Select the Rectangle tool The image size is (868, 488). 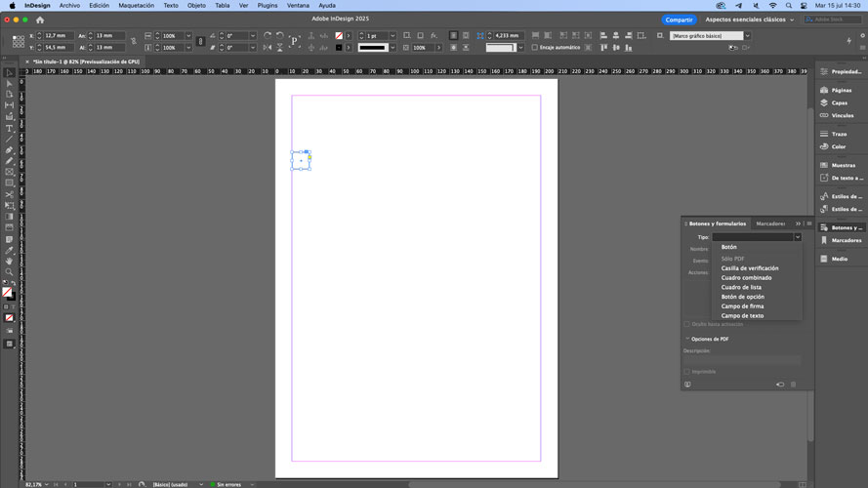coord(10,183)
